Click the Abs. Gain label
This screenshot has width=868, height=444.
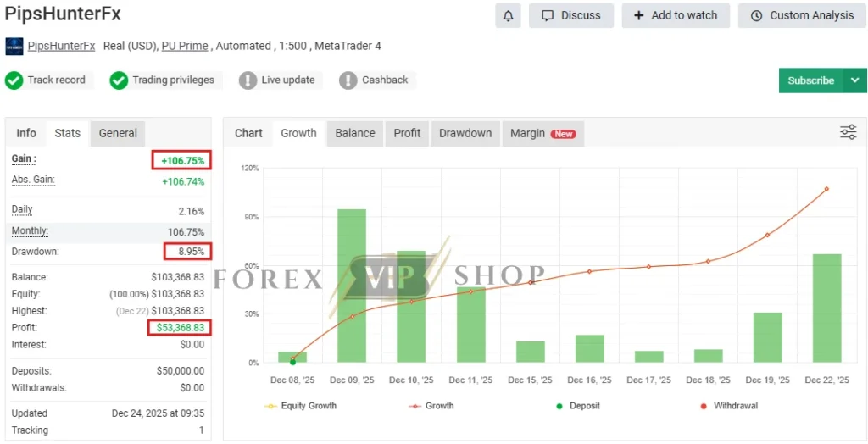(x=33, y=180)
